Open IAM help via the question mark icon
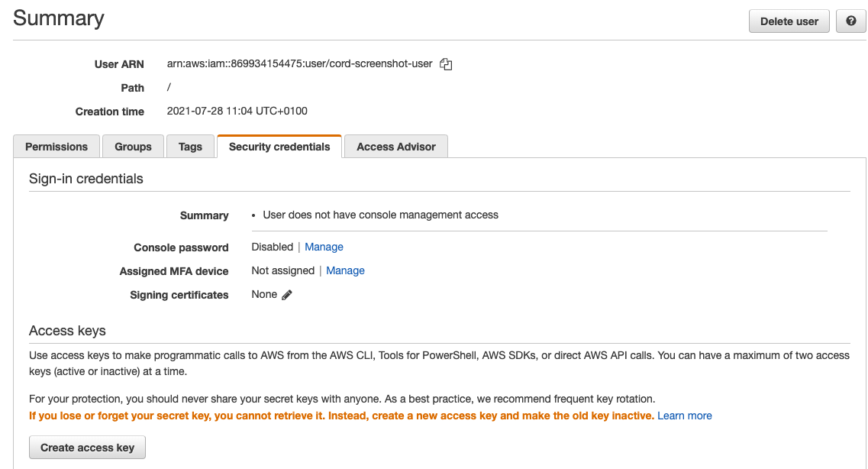This screenshot has height=469, width=868. click(850, 21)
